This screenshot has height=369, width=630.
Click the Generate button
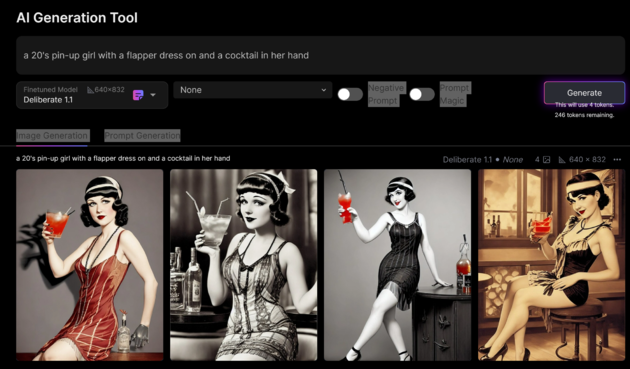coord(584,93)
